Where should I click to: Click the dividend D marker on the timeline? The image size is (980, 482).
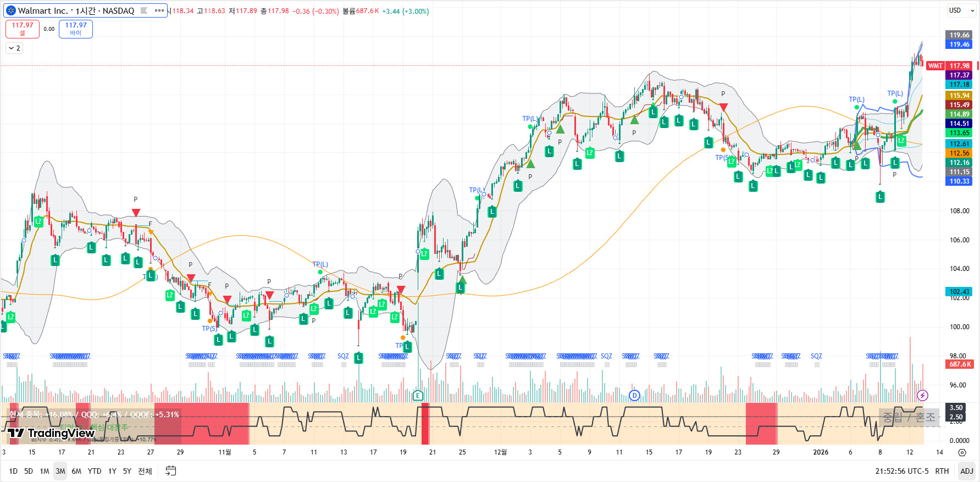634,395
